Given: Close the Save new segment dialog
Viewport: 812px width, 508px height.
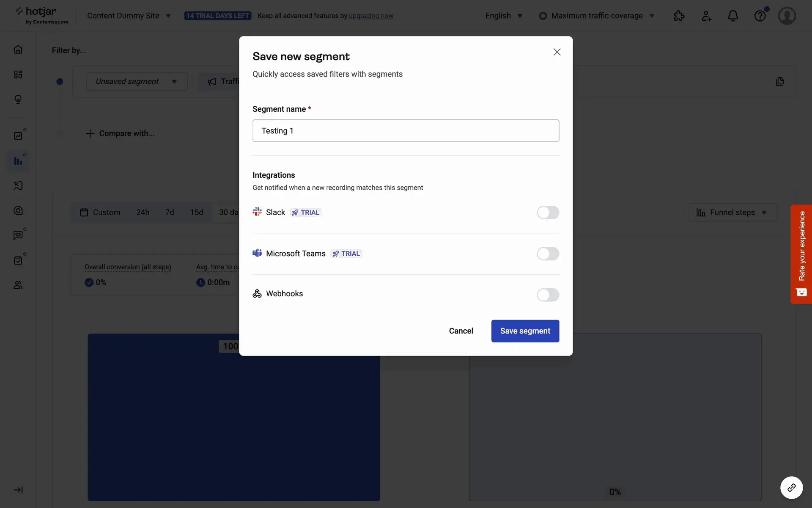Looking at the screenshot, I should [557, 52].
